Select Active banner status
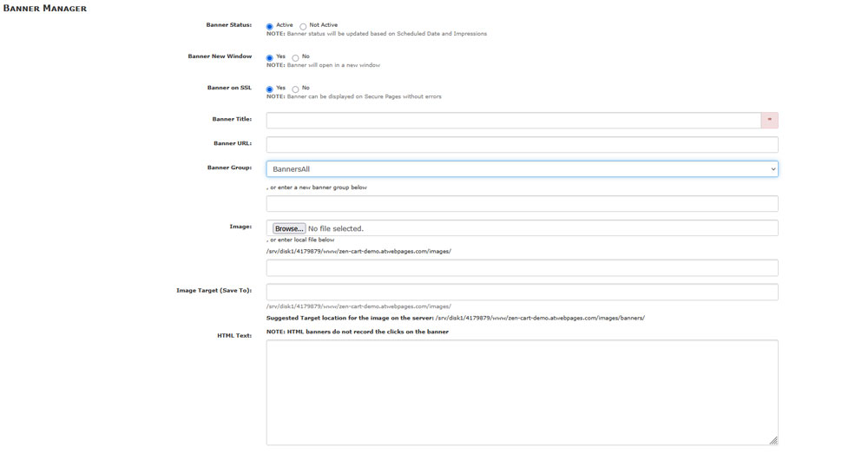Viewport: 868px width, 454px height. [x=270, y=27]
